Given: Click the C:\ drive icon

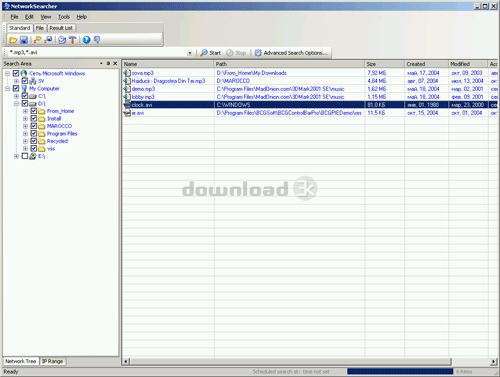Looking at the screenshot, I should pos(33,96).
